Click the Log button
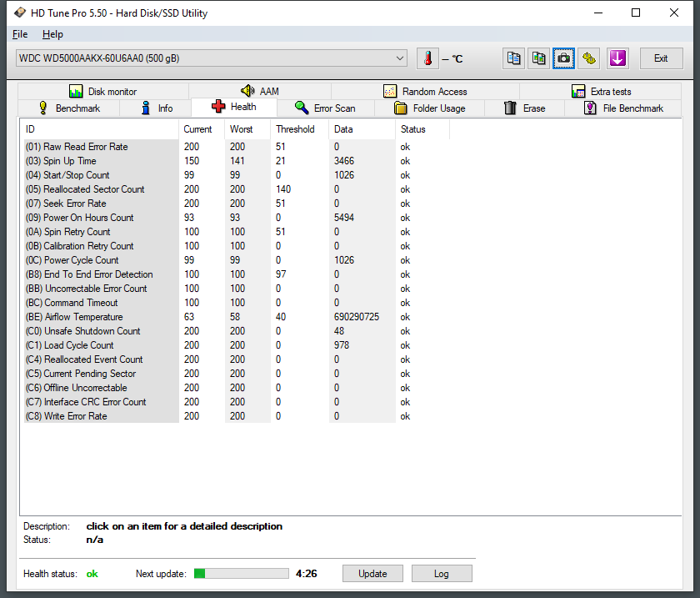700x598 pixels. pyautogui.click(x=441, y=574)
